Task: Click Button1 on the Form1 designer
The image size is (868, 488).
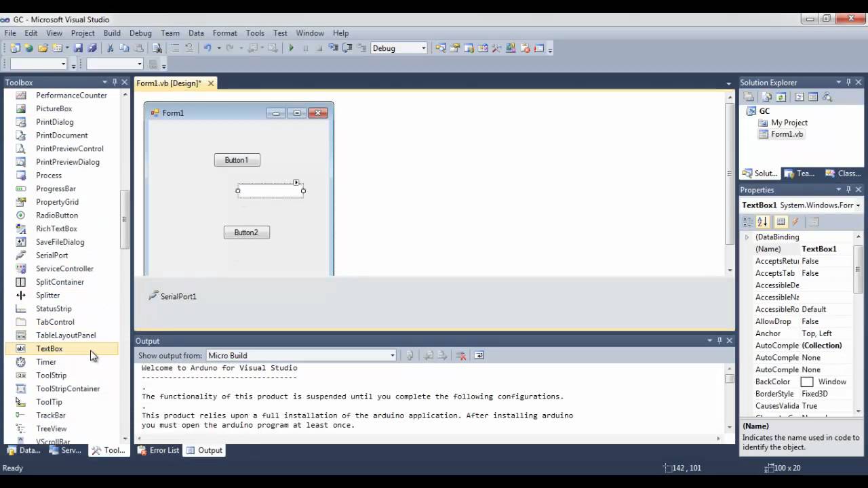Action: pos(237,160)
